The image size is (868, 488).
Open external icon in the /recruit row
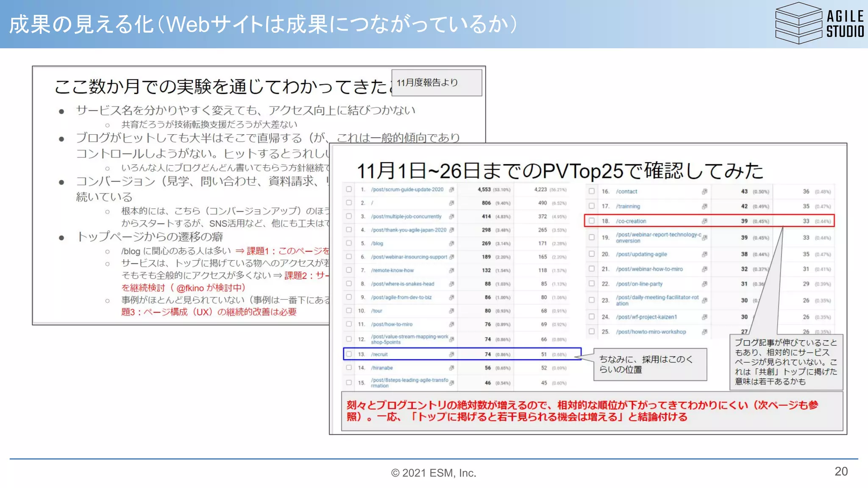451,354
